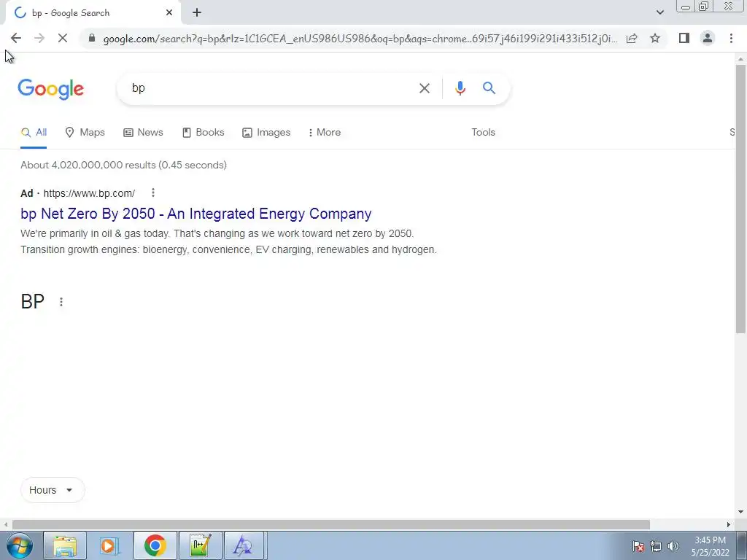Viewport: 747px width, 560px height.
Task: Switch to the Books tab
Action: 203,133
